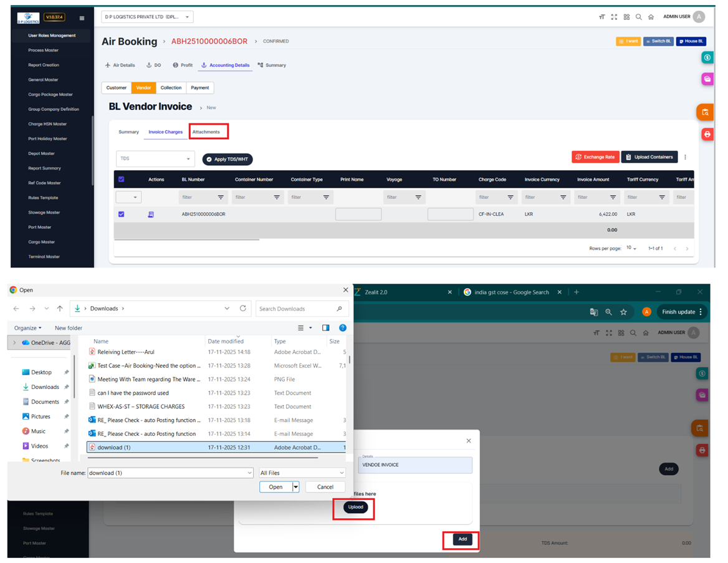Refresh the Downloads folder in Open dialog
728x563 pixels.
(x=243, y=309)
